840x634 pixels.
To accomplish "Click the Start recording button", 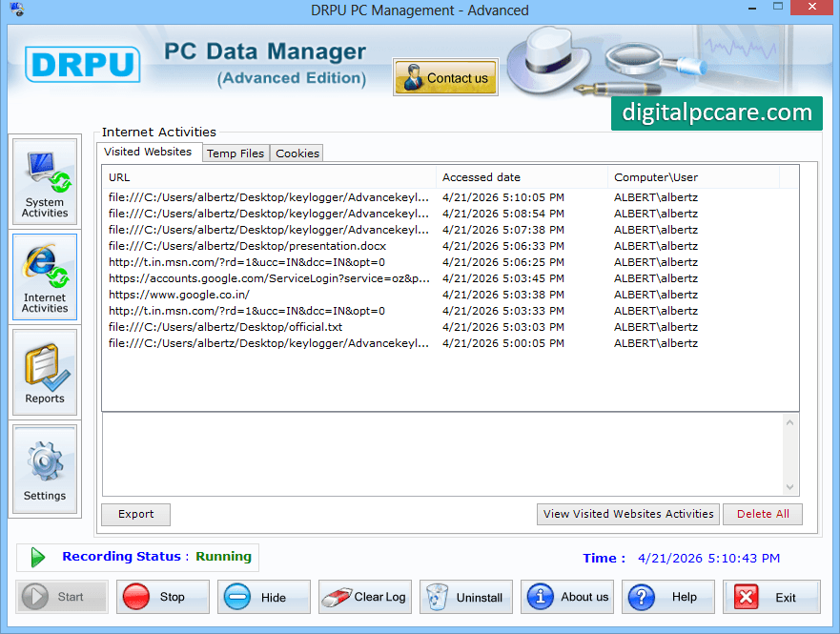I will (62, 597).
